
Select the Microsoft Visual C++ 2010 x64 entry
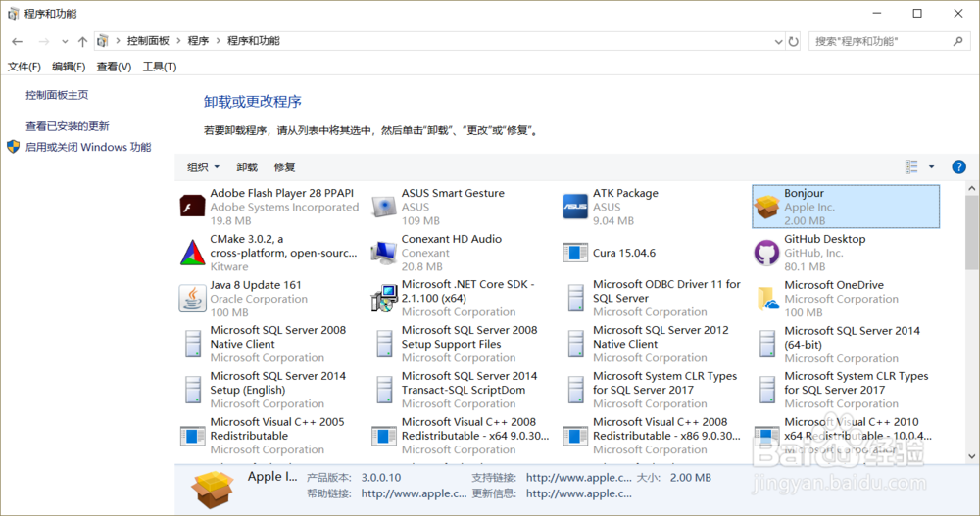coord(845,436)
